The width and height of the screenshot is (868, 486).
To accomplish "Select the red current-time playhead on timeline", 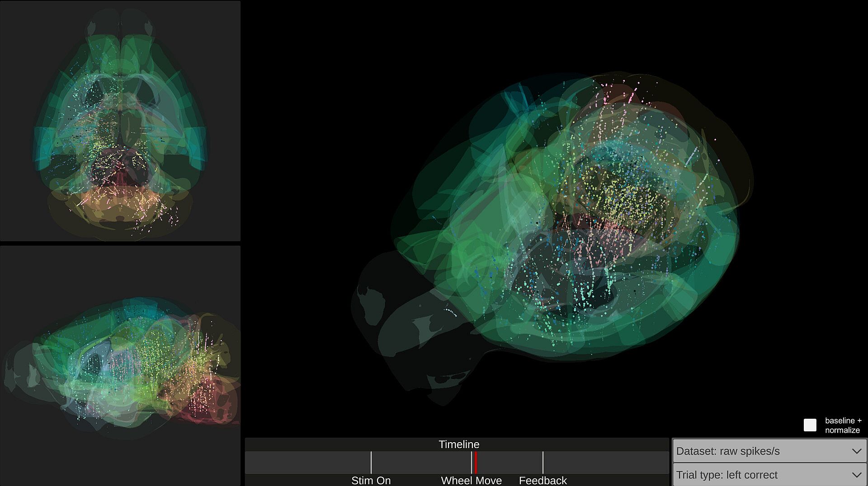I will point(476,463).
